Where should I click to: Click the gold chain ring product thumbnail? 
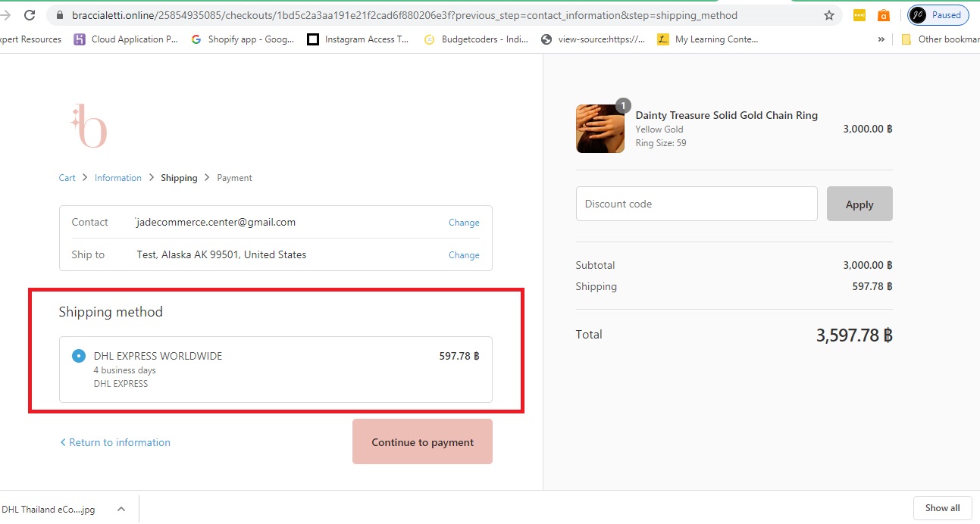click(600, 129)
